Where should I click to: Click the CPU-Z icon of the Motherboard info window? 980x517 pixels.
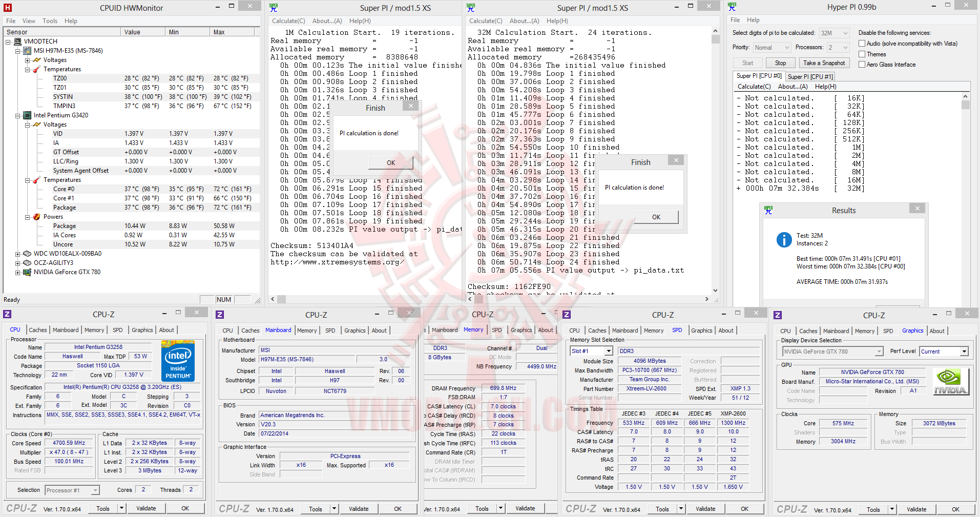[220, 315]
